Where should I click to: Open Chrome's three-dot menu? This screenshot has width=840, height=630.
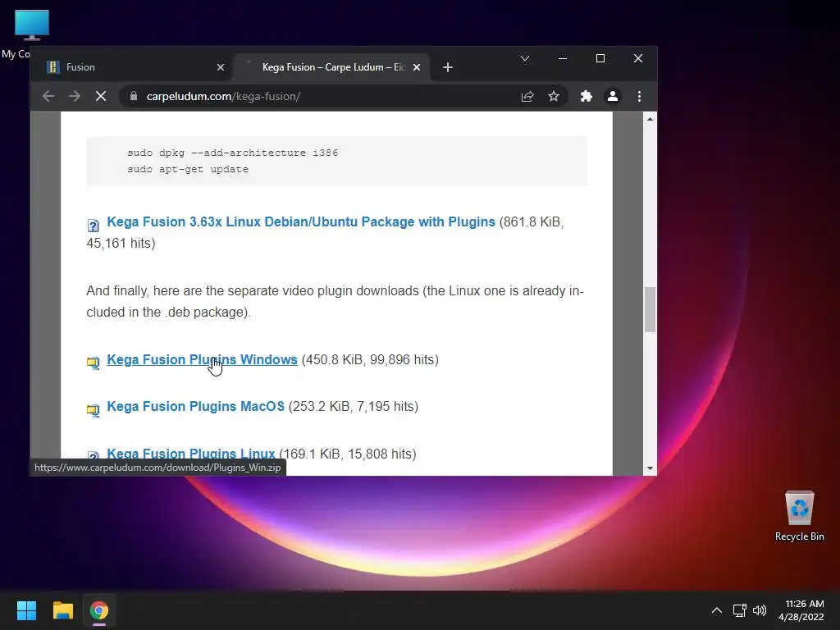[x=639, y=97]
